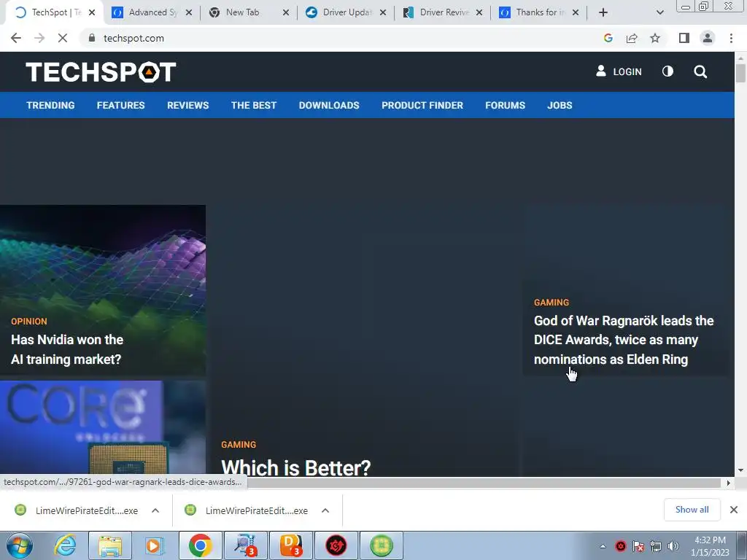Click the share page icon
The image size is (747, 560).
coord(632,38)
